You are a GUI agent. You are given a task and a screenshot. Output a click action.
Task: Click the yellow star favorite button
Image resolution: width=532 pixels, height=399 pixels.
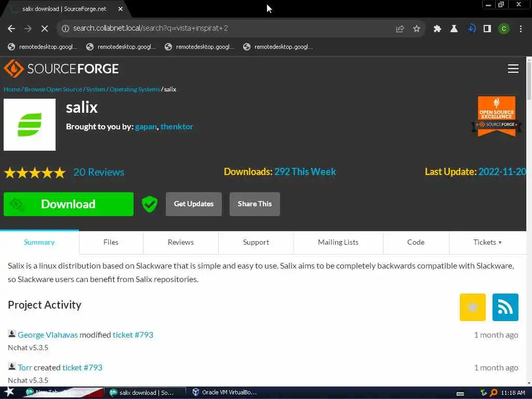473,307
